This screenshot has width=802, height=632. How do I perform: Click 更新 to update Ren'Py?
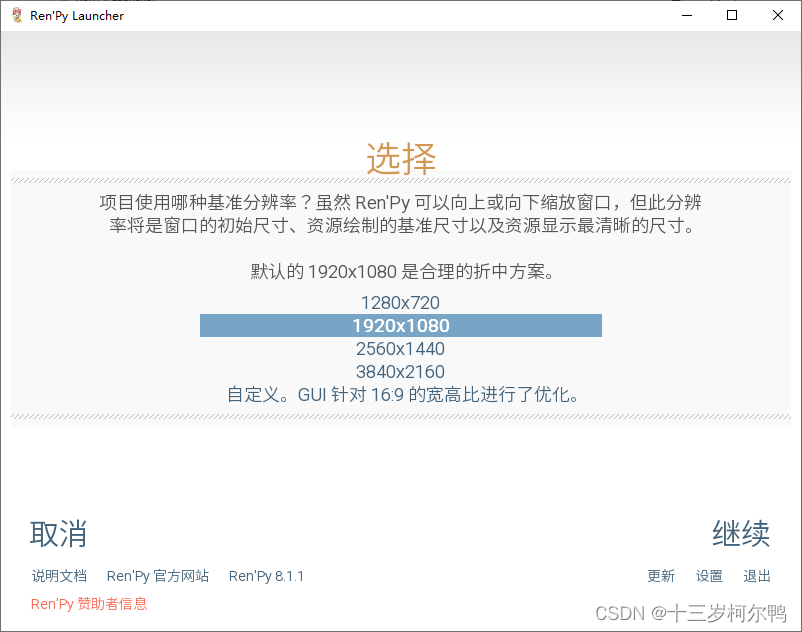[x=661, y=576]
